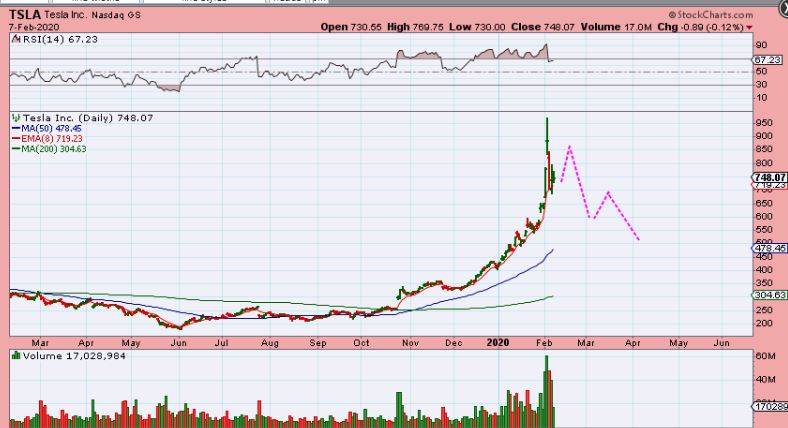
Task: Click the Jul label on time axis
Action: (221, 343)
